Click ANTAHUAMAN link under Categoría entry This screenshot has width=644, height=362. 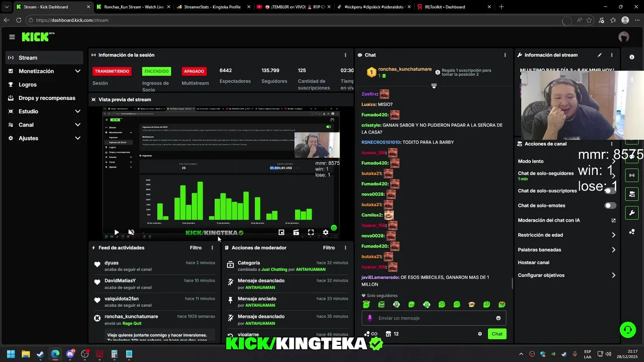pos(310,269)
